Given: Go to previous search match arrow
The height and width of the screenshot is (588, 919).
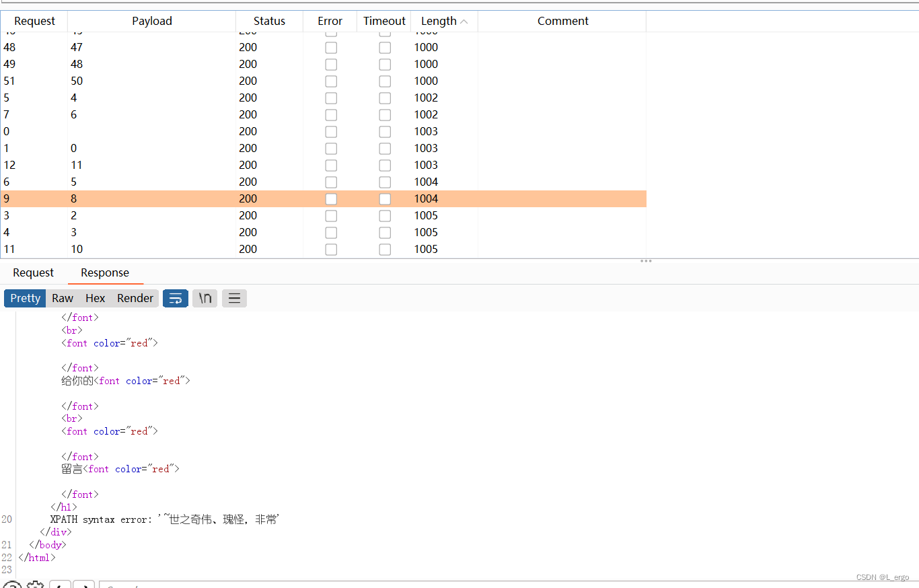Looking at the screenshot, I should 60,585.
